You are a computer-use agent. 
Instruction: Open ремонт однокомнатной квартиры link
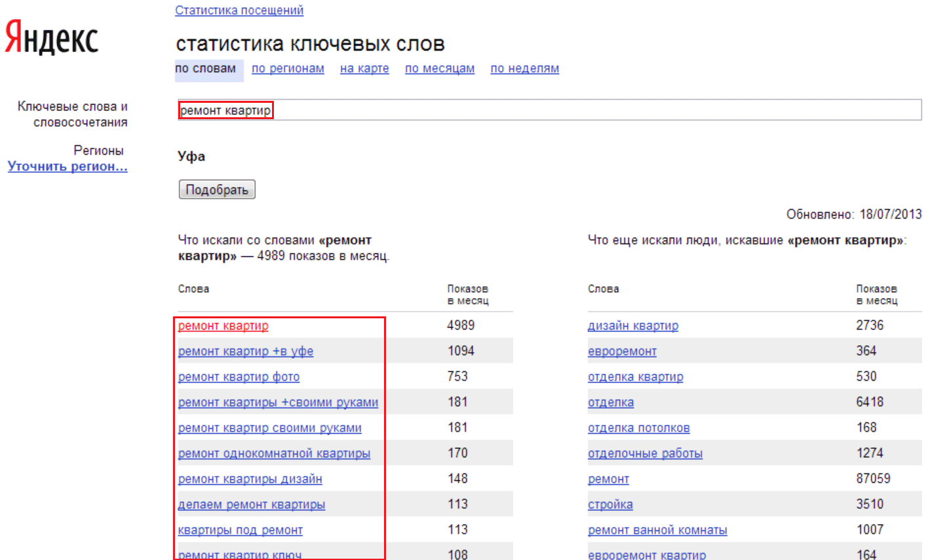tap(274, 454)
